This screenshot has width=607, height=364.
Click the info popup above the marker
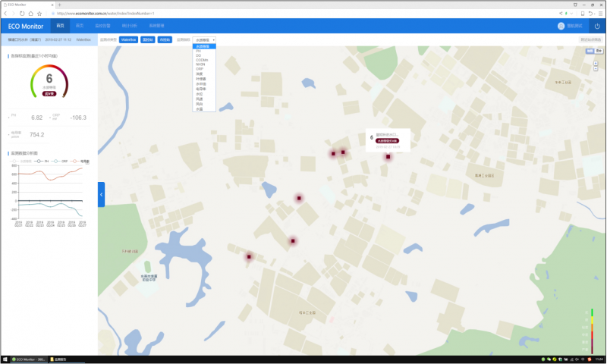[388, 140]
